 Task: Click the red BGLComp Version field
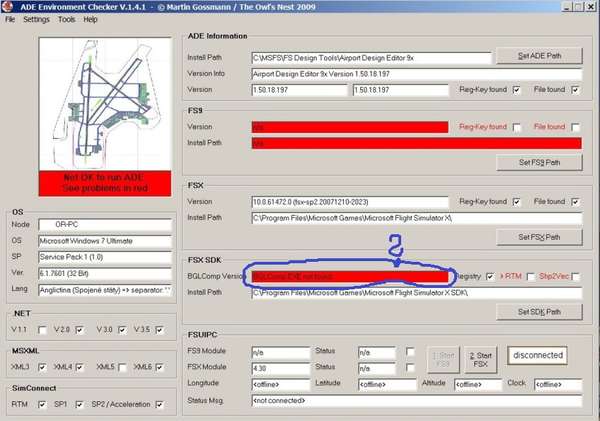coord(349,277)
